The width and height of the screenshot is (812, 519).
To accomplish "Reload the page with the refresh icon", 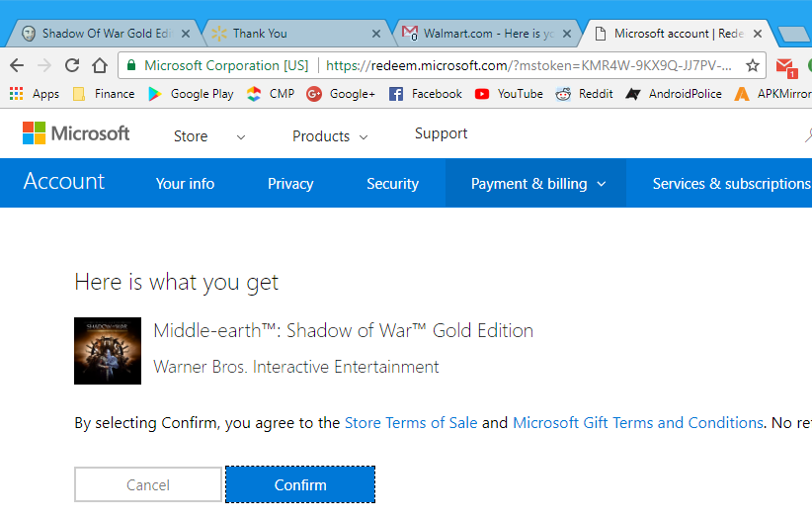I will 72,65.
